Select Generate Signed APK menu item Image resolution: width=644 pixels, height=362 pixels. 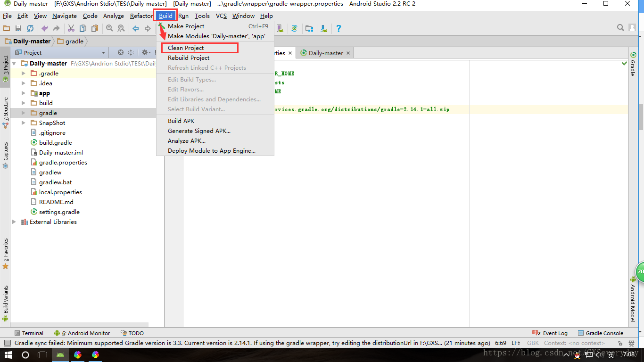(x=215, y=131)
